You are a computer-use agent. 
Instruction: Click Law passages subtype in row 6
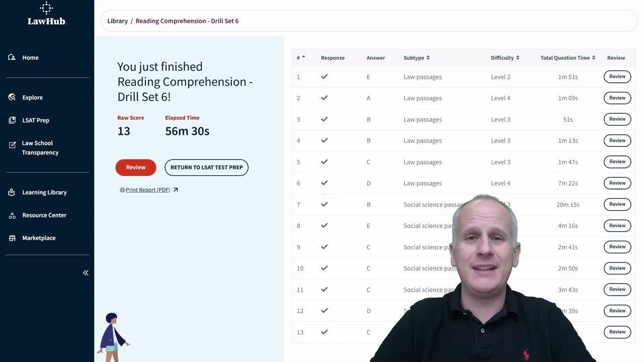point(423,183)
